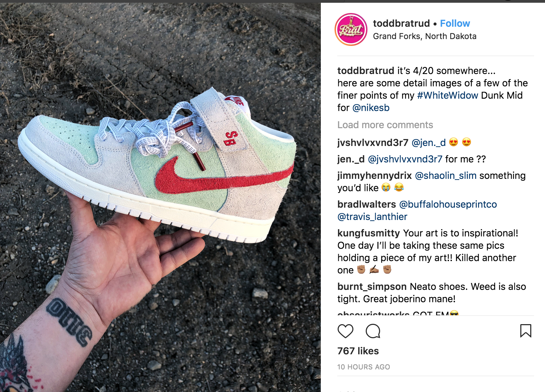This screenshot has width=545, height=392.
Task: Save post with the bookmark icon
Action: [525, 331]
